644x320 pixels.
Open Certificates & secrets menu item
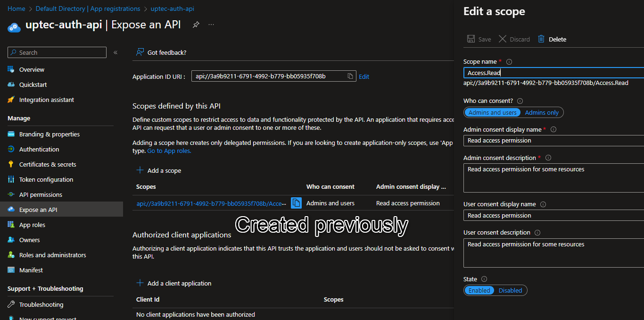47,164
